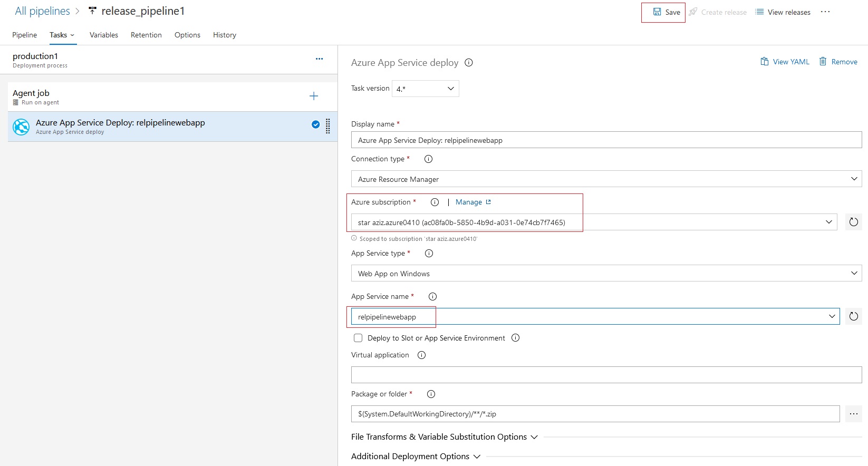Screen dimensions: 868x466
Task: Click the trash icon beside Remove
Action: (823, 62)
